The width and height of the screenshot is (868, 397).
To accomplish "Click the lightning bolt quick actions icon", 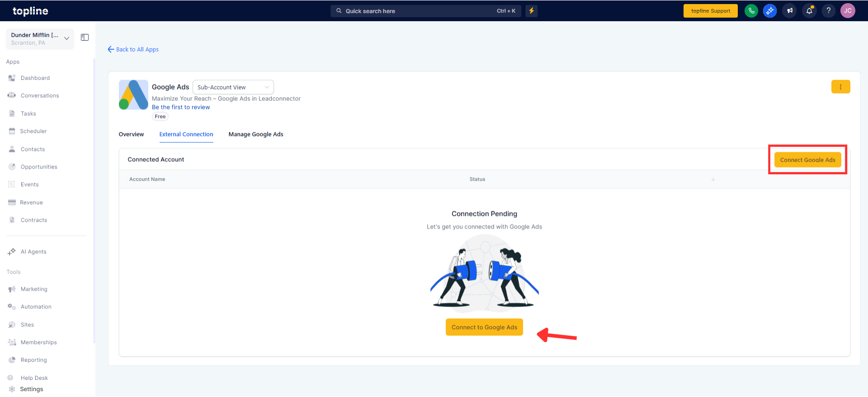I will (x=532, y=11).
